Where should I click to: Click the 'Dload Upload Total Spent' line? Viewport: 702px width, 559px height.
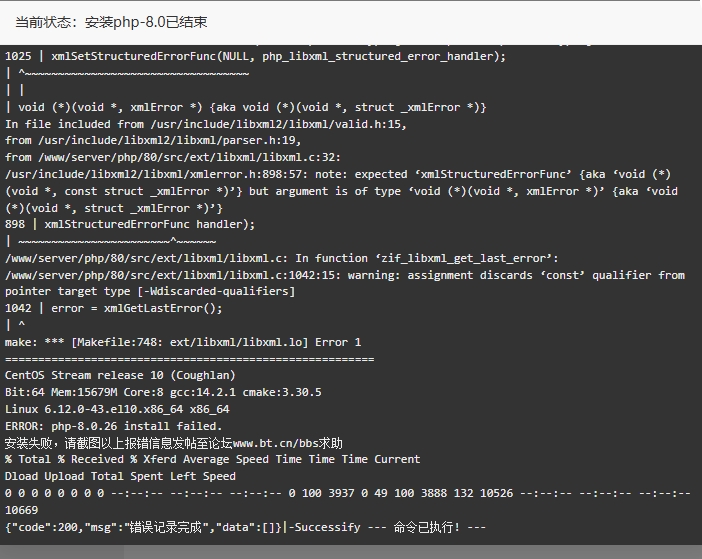[120, 476]
